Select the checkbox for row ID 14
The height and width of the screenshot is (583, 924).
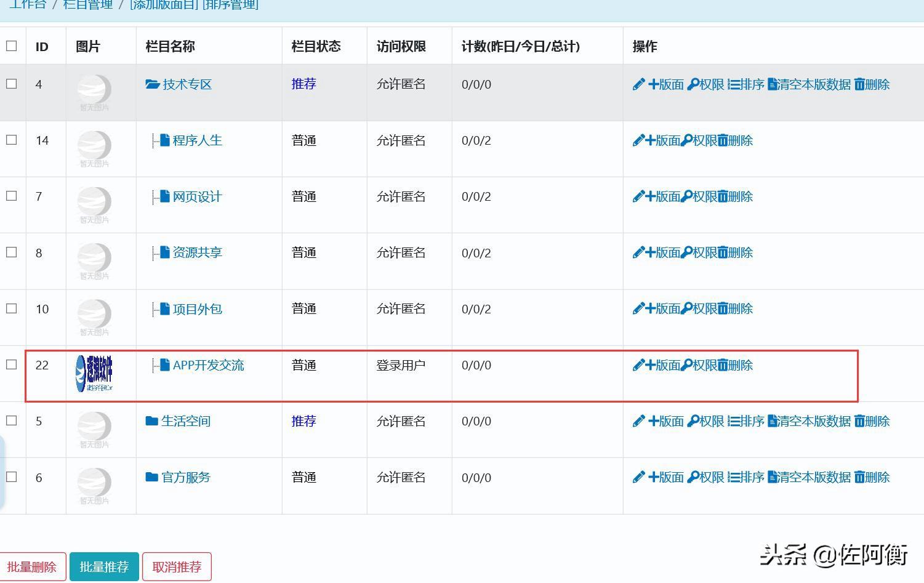(12, 140)
